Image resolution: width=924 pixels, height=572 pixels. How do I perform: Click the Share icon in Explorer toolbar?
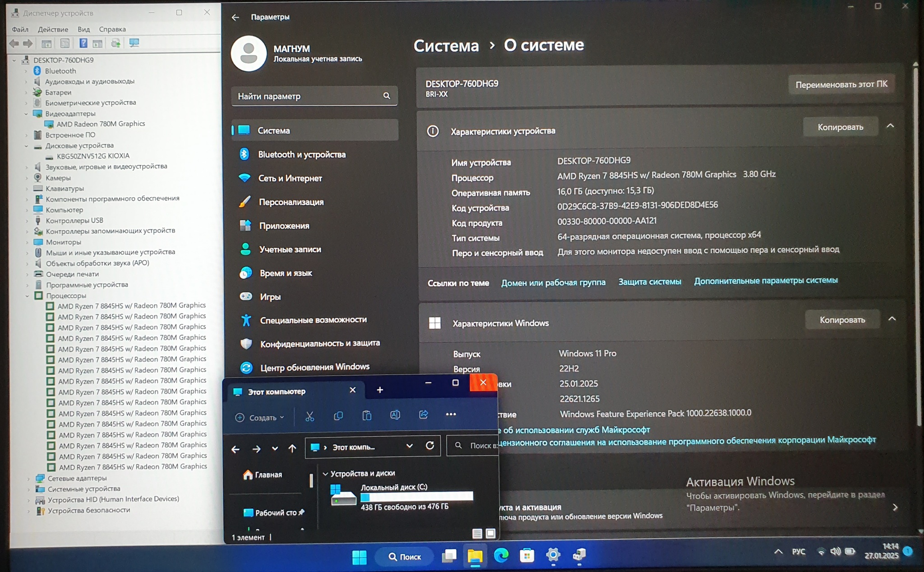click(x=423, y=414)
